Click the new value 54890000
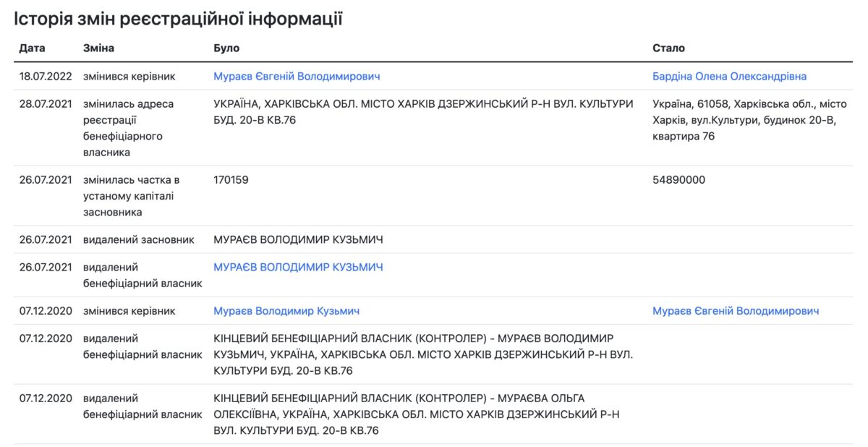 point(678,180)
